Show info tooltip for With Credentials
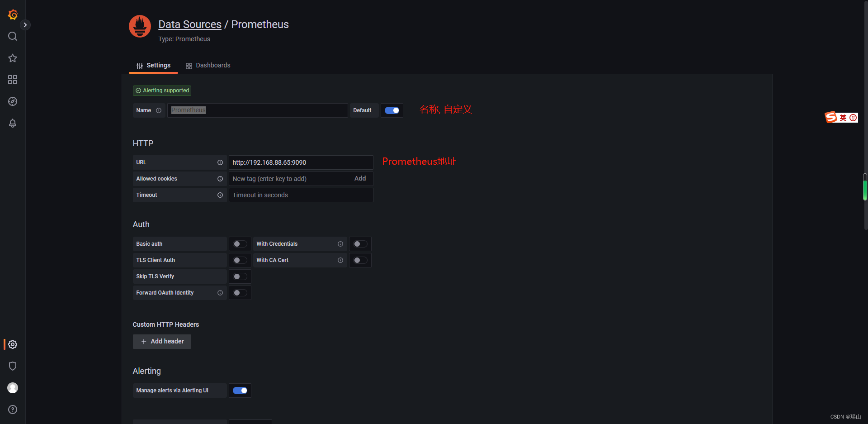The image size is (868, 424). [x=340, y=244]
